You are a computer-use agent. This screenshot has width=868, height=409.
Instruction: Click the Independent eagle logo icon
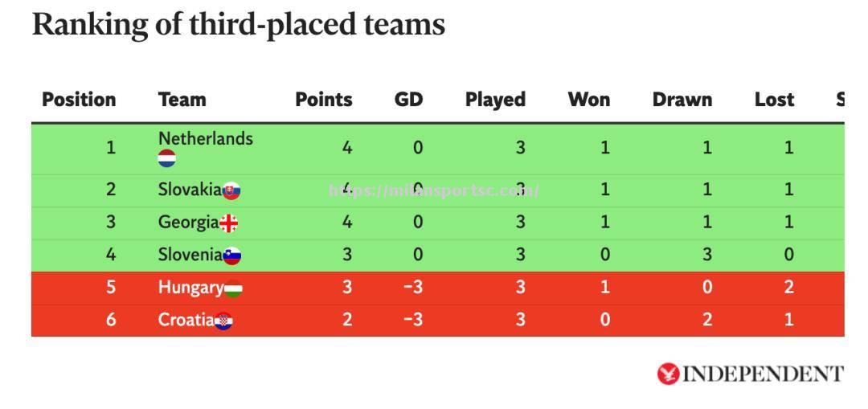point(668,374)
